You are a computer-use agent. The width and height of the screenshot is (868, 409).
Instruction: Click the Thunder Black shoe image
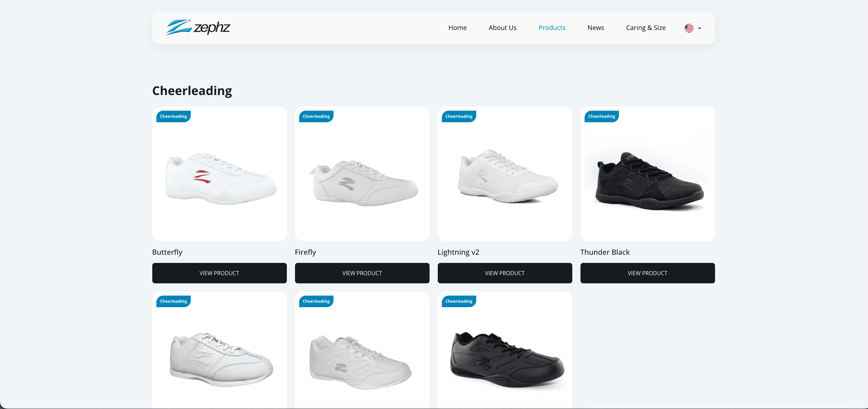(x=648, y=180)
